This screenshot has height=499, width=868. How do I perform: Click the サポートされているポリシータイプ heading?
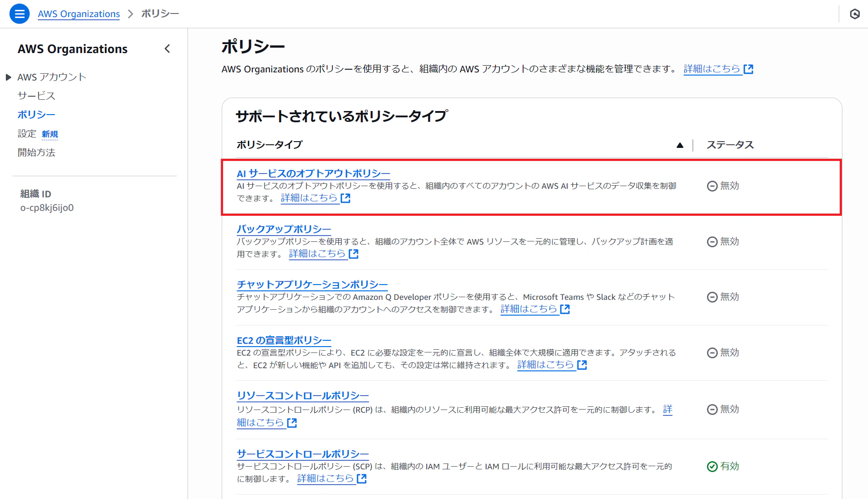pos(342,116)
